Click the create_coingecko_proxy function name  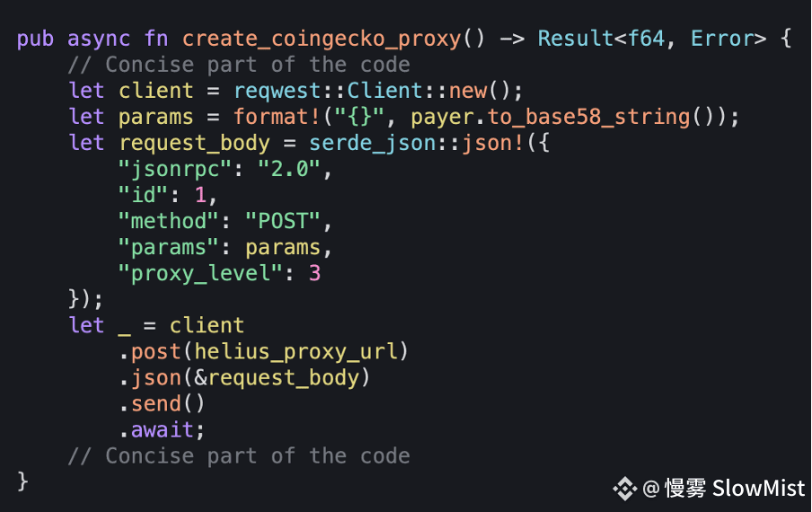[322, 39]
